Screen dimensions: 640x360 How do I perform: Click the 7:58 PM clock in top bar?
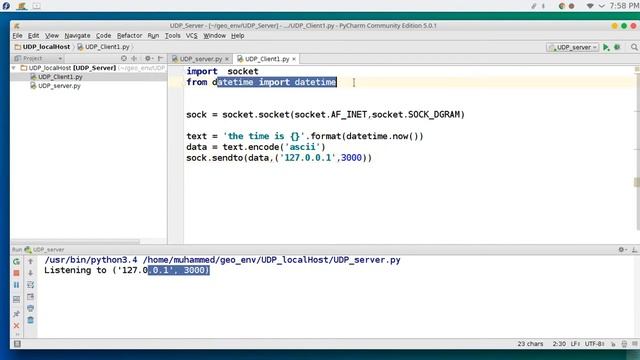[x=624, y=6]
